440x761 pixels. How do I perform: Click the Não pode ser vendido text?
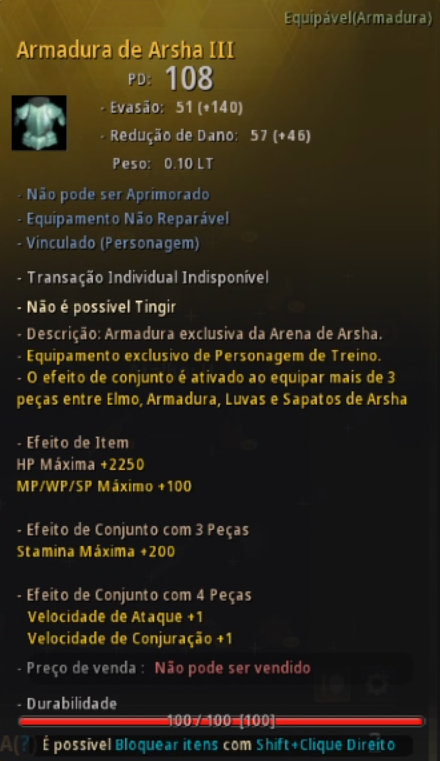click(232, 668)
